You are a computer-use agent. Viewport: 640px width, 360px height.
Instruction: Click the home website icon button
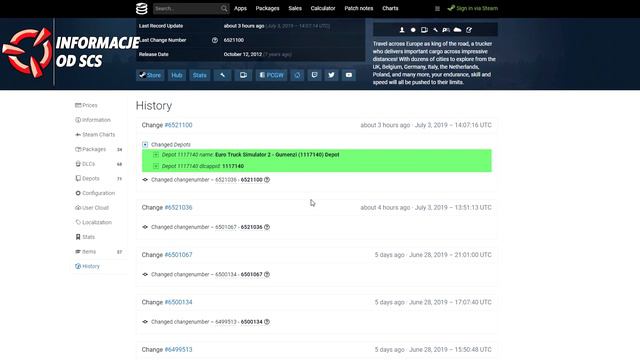coord(298,75)
